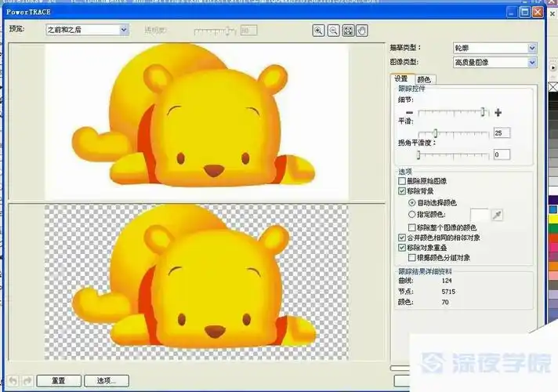This screenshot has width=558, height=392.
Task: Click the plus icon beside detail slider
Action: click(498, 113)
